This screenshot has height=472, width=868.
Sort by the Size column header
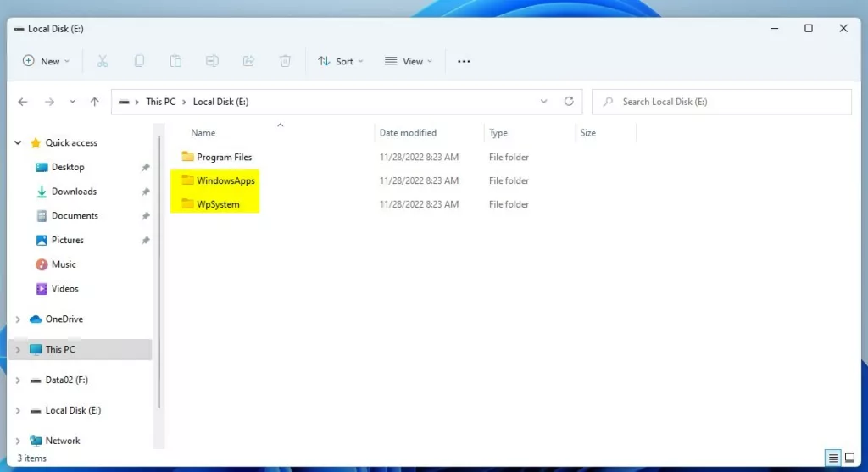588,133
